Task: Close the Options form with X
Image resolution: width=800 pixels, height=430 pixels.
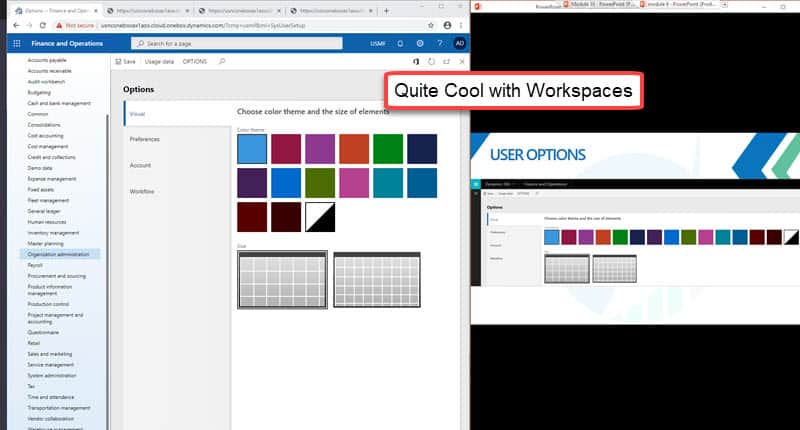Action: [x=462, y=61]
